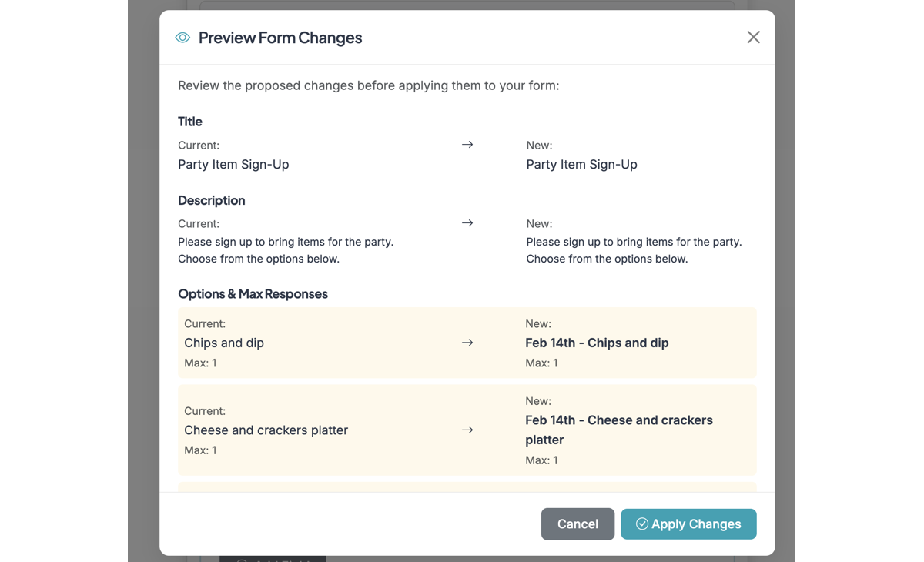Click the Preview Form Changes title text

click(x=280, y=37)
